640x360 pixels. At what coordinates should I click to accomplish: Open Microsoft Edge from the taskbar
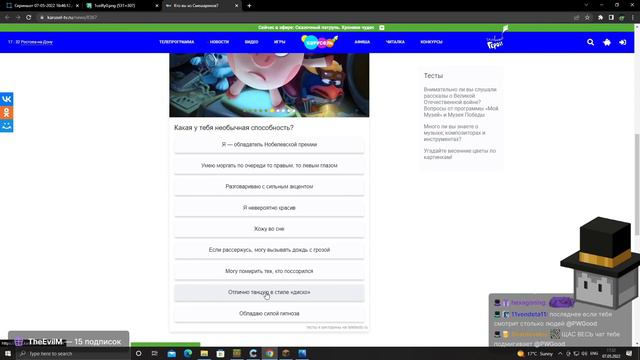coord(188,353)
